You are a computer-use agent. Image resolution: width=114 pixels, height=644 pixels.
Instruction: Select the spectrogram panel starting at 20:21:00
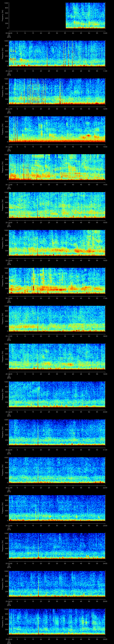coord(57,470)
